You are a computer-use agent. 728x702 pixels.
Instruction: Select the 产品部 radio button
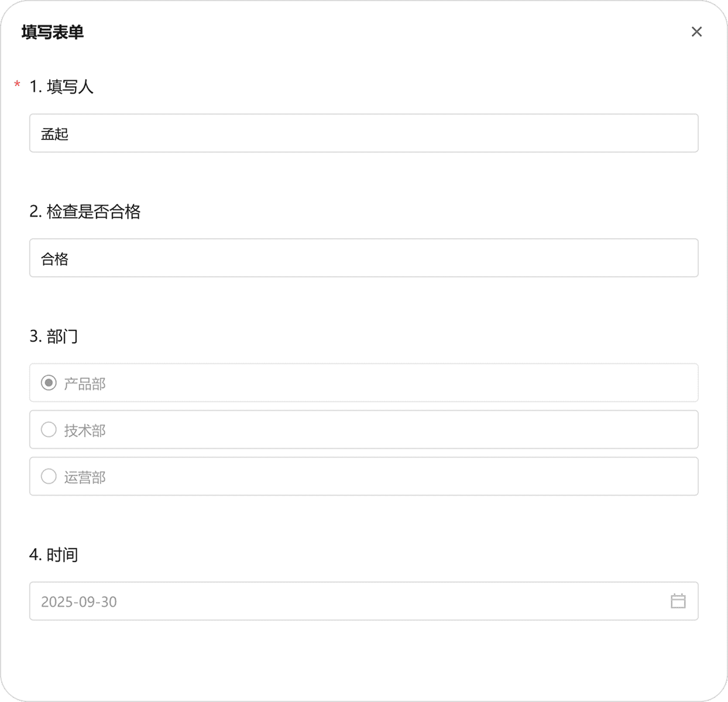pos(49,383)
